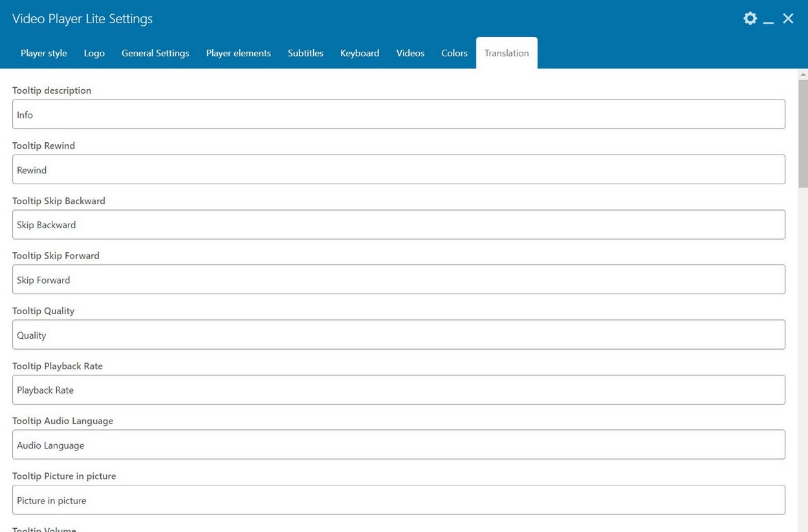
Task: Close the Video Player Lite Settings panel
Action: pos(788,19)
